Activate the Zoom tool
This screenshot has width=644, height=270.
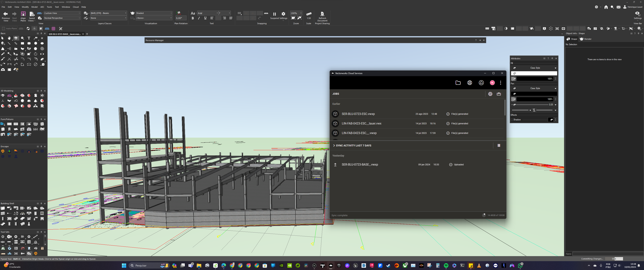22,38
